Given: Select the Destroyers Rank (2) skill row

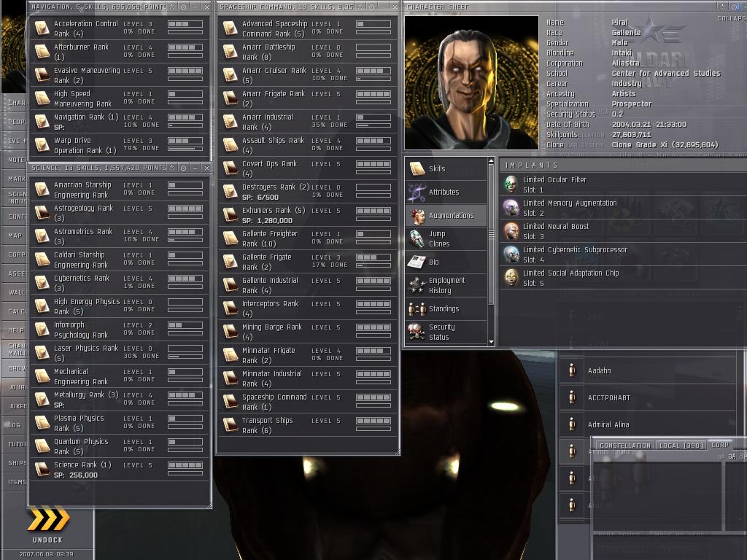Looking at the screenshot, I should (x=307, y=192).
